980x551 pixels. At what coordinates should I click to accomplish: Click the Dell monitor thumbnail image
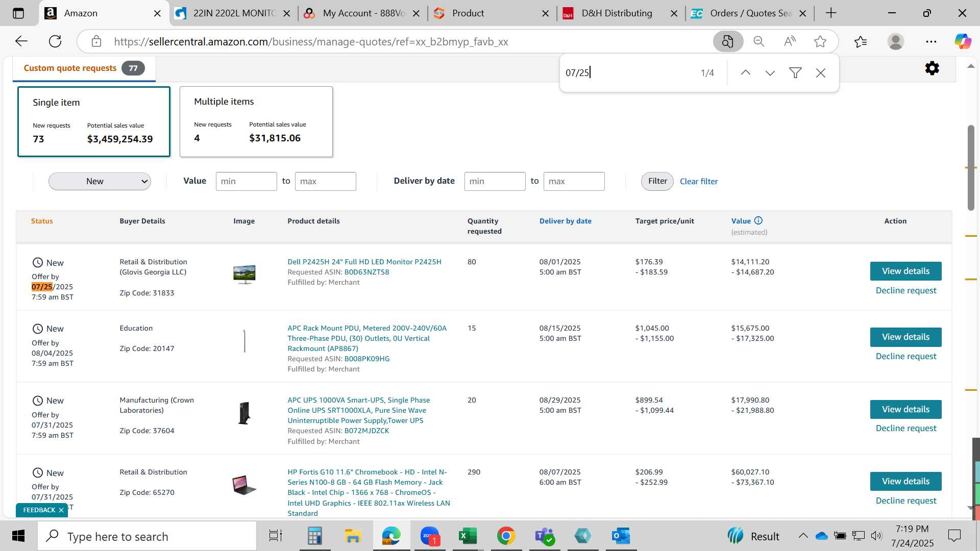point(244,274)
